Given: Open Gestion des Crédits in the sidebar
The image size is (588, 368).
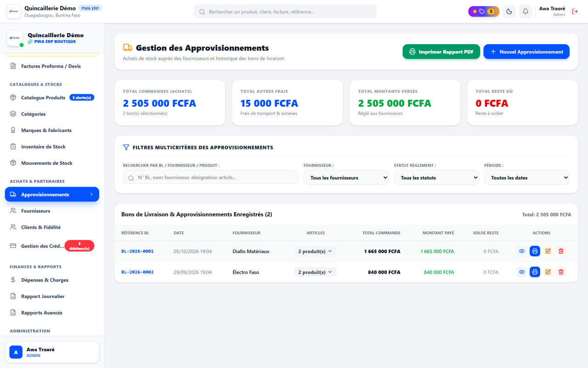Looking at the screenshot, I should [x=52, y=246].
